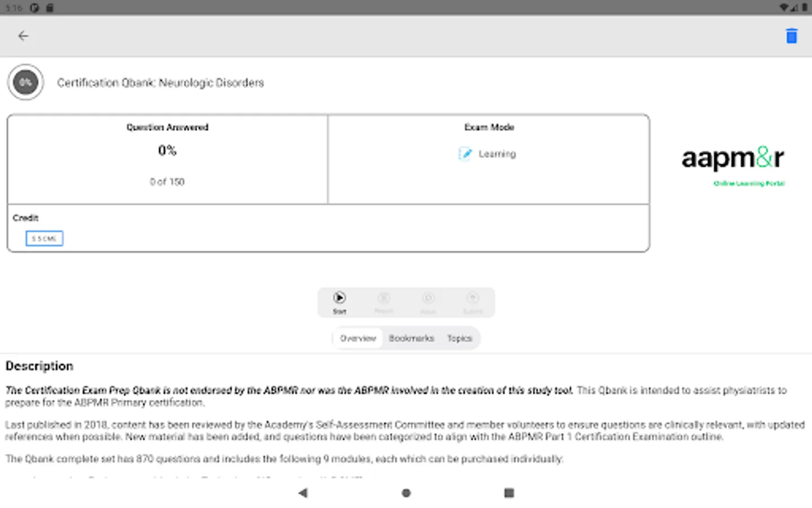
Task: Click the 'Credit' label
Action: pyautogui.click(x=26, y=218)
